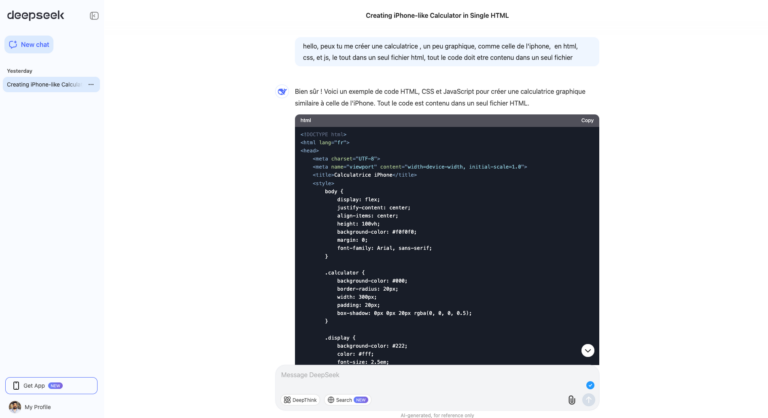Toggle DeepThink mode

(x=300, y=400)
